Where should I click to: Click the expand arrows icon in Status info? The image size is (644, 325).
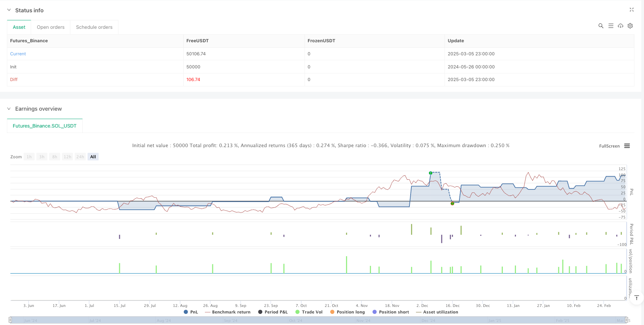(631, 10)
